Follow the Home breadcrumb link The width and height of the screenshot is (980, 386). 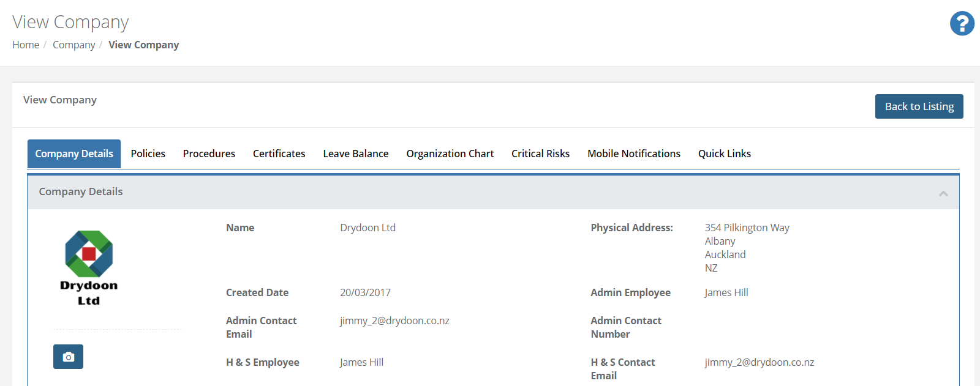coord(26,45)
